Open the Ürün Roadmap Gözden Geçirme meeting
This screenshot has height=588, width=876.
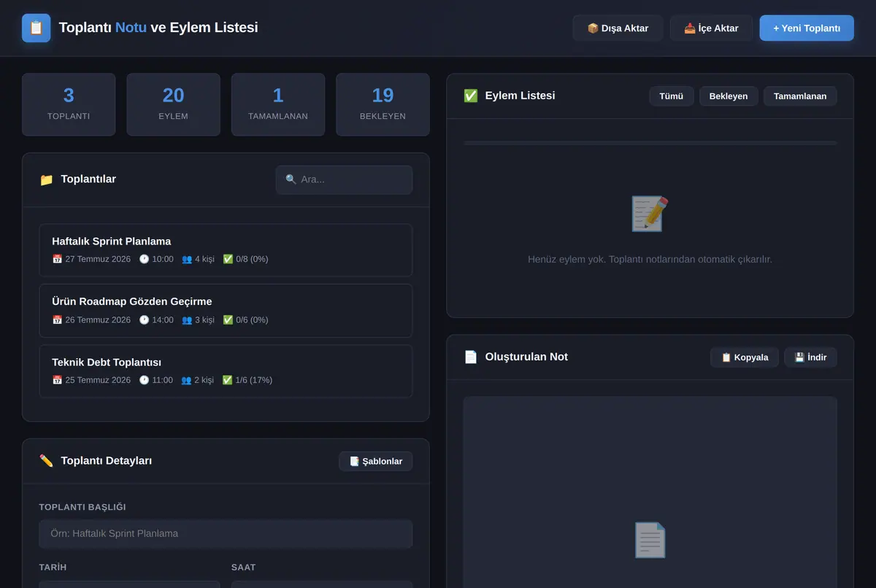click(x=226, y=311)
